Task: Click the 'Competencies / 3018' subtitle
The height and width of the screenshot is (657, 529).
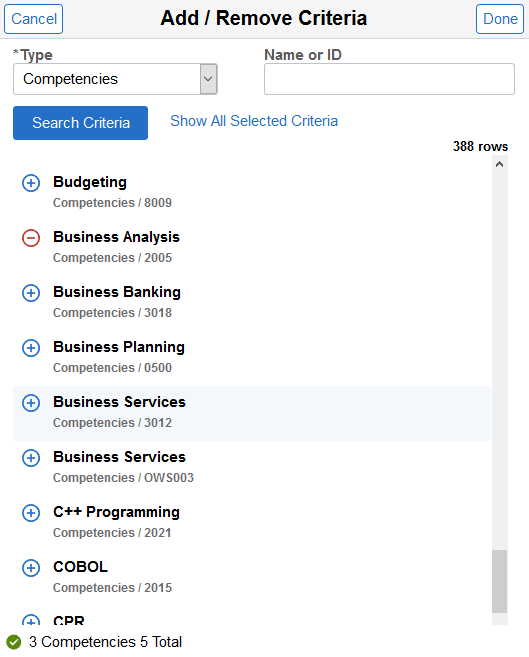Action: click(x=112, y=313)
